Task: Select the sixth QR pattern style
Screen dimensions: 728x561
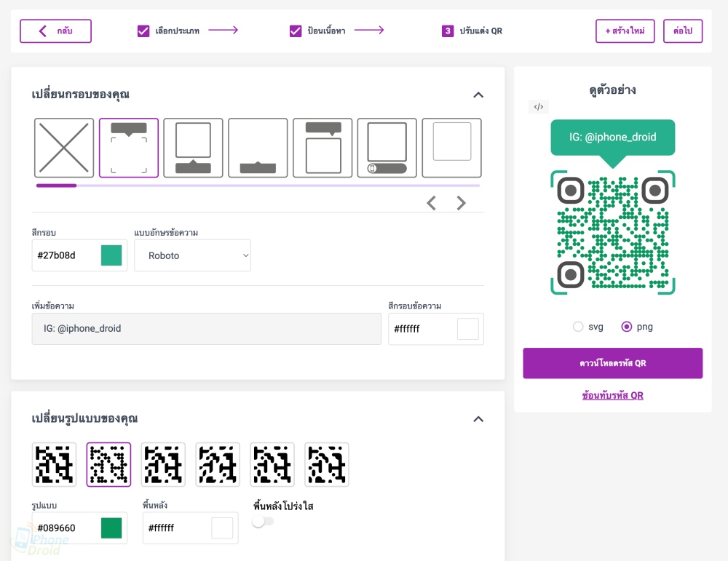Action: pos(326,464)
